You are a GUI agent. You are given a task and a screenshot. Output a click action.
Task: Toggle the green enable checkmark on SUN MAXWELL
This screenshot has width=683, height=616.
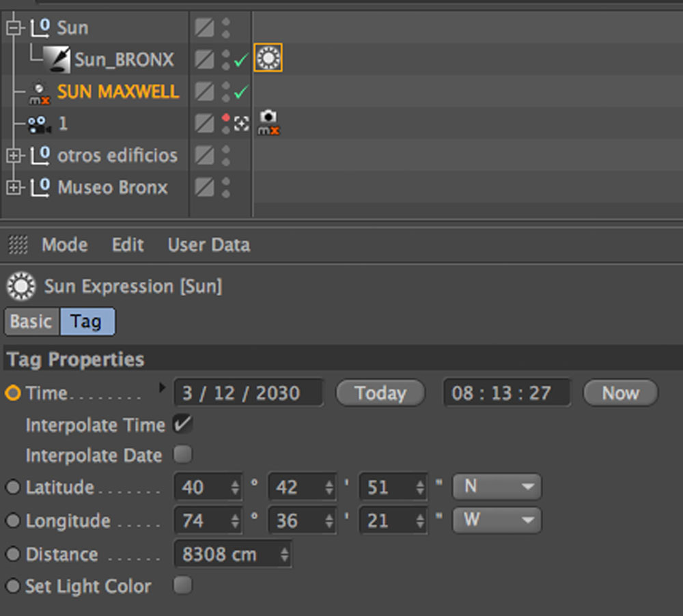point(241,92)
